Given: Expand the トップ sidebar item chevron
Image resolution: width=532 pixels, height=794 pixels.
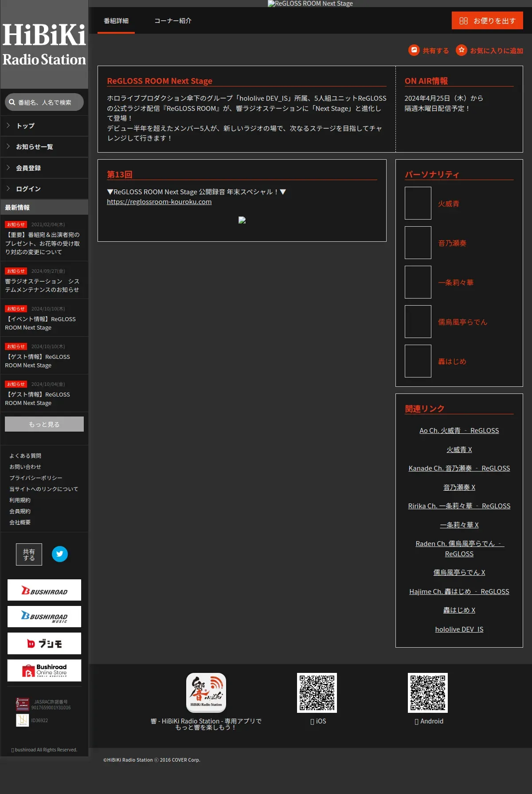Looking at the screenshot, I should pyautogui.click(x=8, y=126).
